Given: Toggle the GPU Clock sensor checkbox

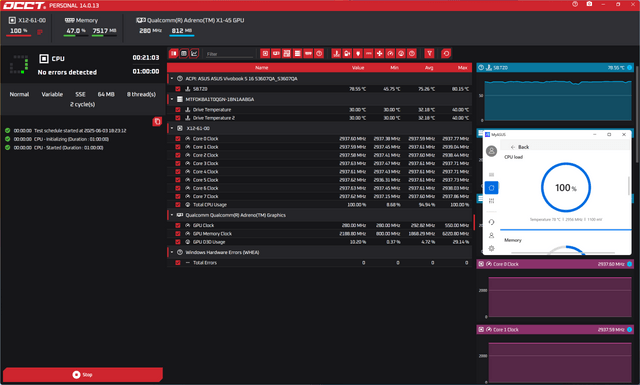Looking at the screenshot, I should click(x=178, y=225).
